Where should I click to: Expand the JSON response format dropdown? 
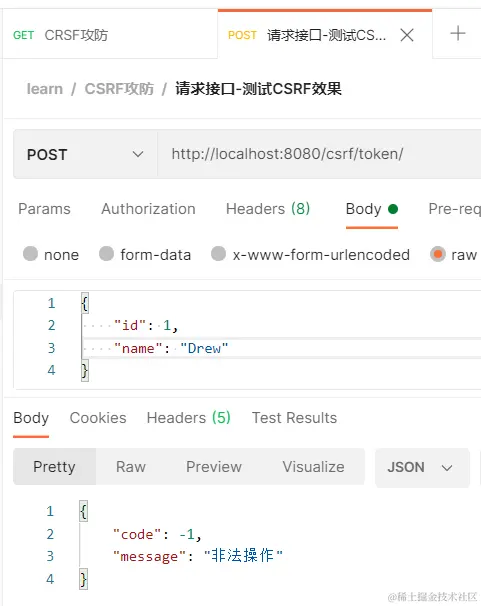click(422, 468)
